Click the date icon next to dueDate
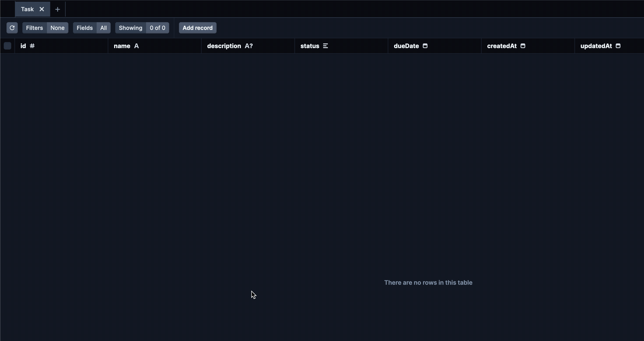Image resolution: width=644 pixels, height=341 pixels. pyautogui.click(x=425, y=46)
